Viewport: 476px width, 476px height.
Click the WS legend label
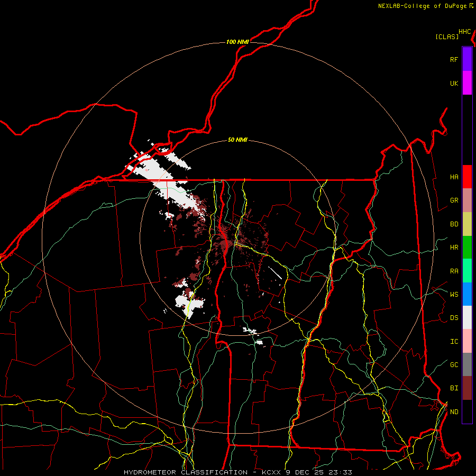point(454,294)
